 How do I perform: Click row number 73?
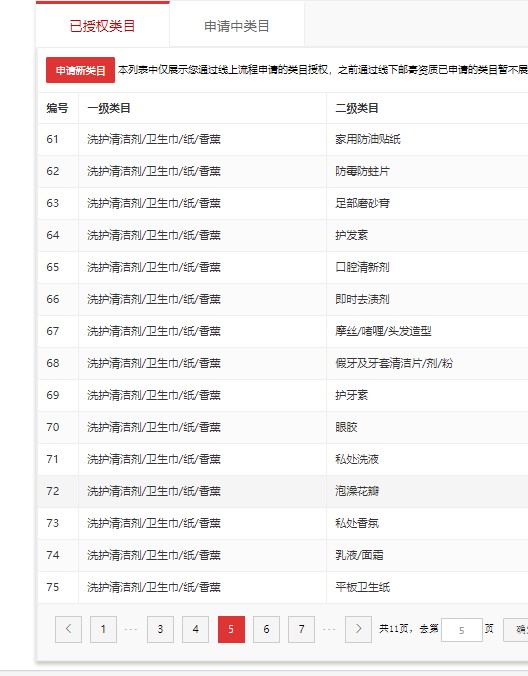(x=53, y=523)
